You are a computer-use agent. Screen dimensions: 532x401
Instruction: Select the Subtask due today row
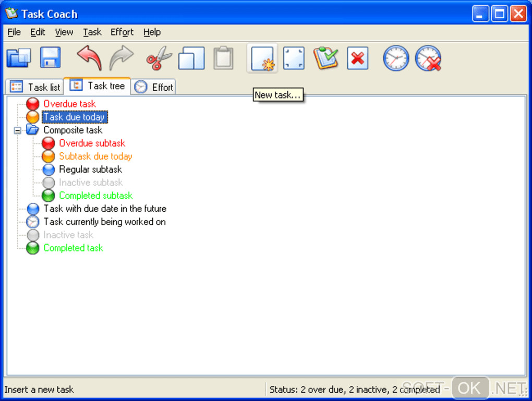click(x=95, y=156)
